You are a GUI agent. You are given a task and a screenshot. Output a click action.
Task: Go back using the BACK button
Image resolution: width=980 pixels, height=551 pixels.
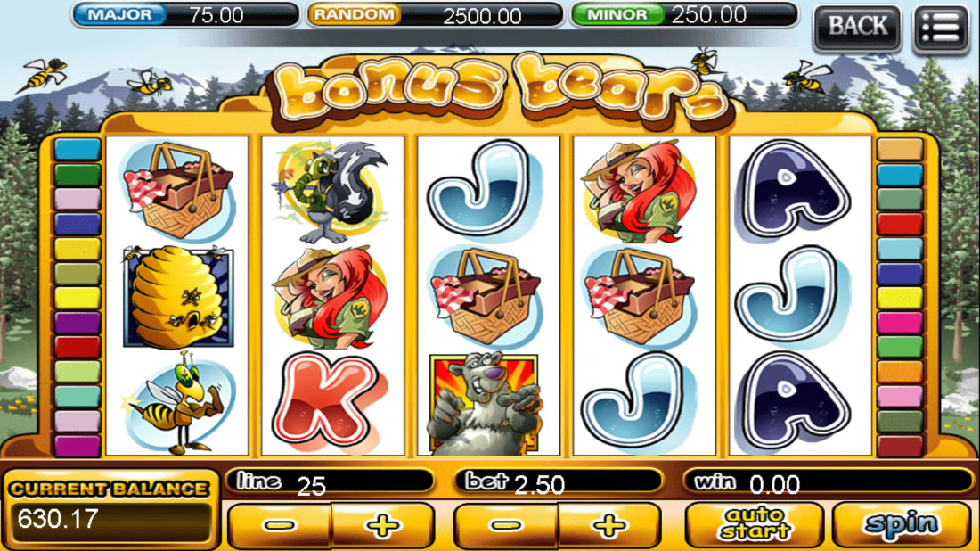(x=857, y=27)
